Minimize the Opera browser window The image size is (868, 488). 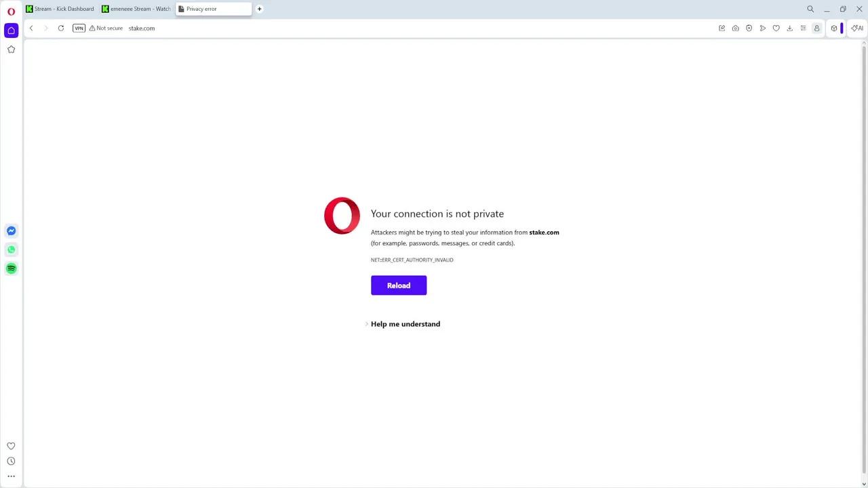tap(827, 9)
